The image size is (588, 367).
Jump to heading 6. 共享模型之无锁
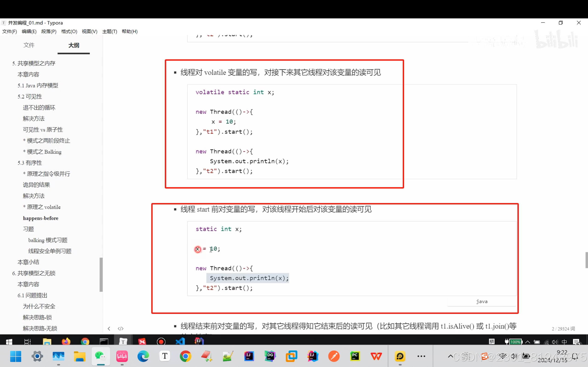tap(34, 273)
